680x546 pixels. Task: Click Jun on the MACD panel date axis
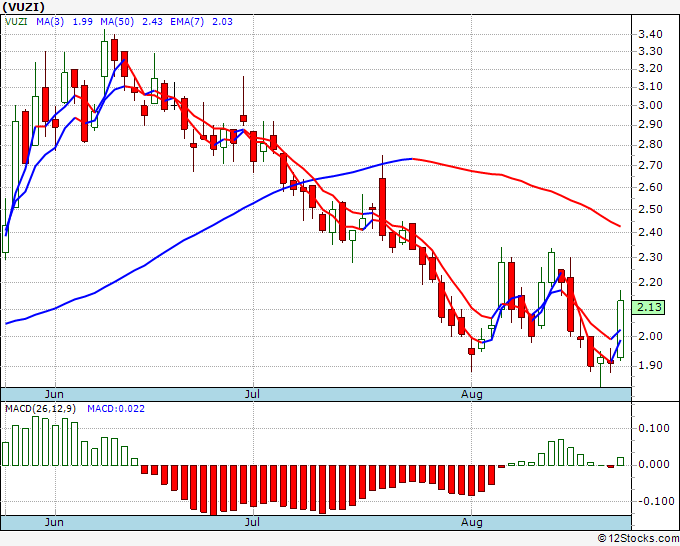coord(54,522)
